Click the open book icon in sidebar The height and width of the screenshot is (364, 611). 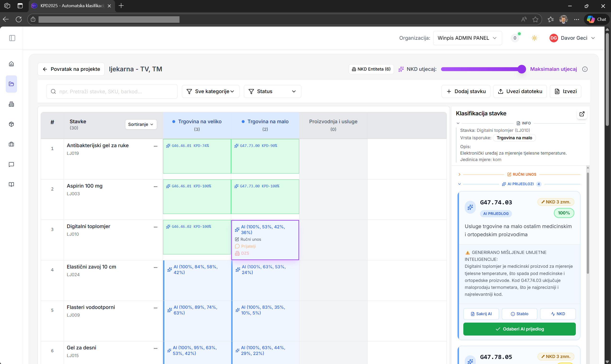coord(11,185)
